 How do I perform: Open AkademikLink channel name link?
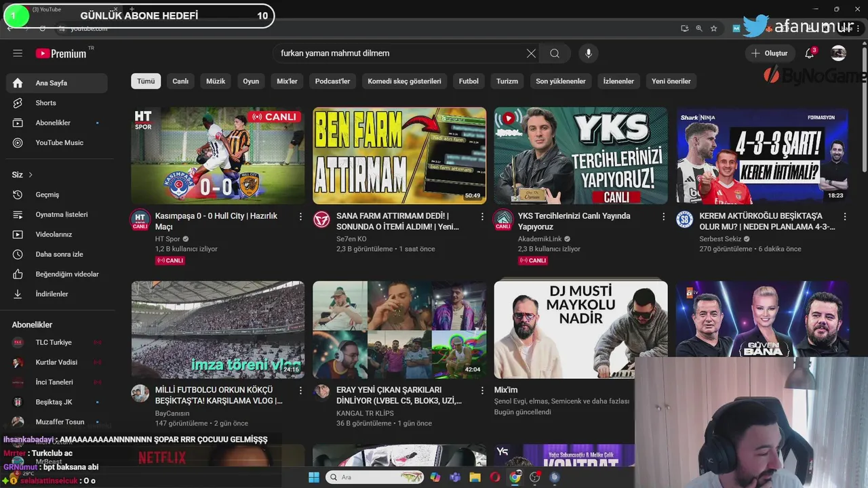click(x=540, y=239)
